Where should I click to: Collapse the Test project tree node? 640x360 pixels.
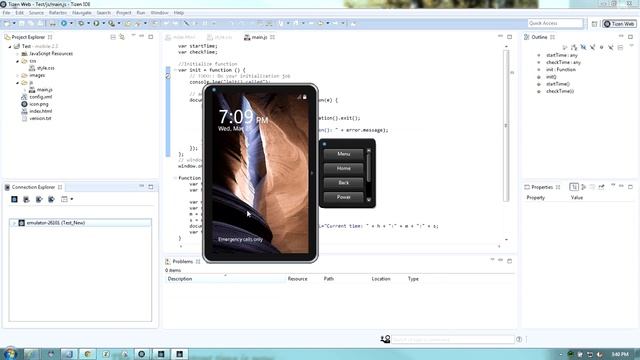point(10,47)
